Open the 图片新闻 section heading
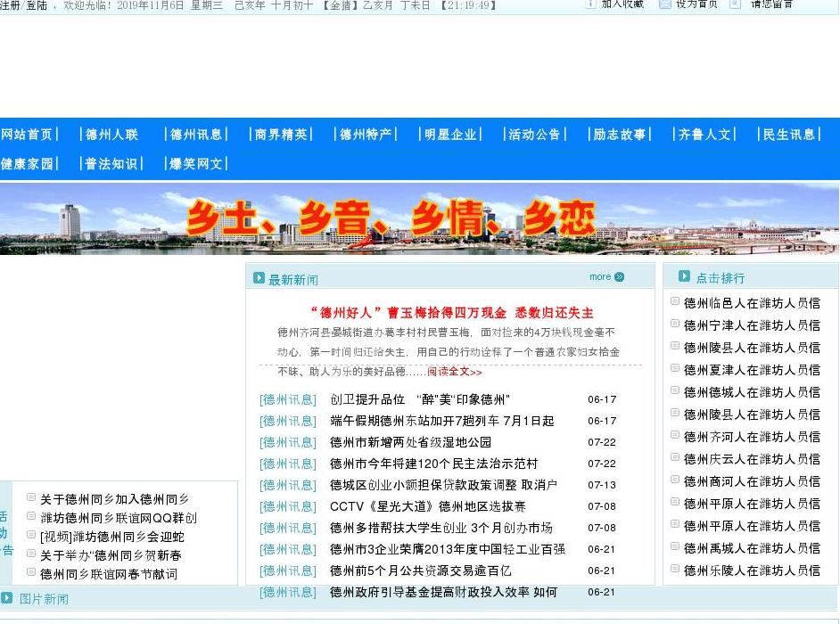Viewport: 840px width, 624px height. click(44, 599)
